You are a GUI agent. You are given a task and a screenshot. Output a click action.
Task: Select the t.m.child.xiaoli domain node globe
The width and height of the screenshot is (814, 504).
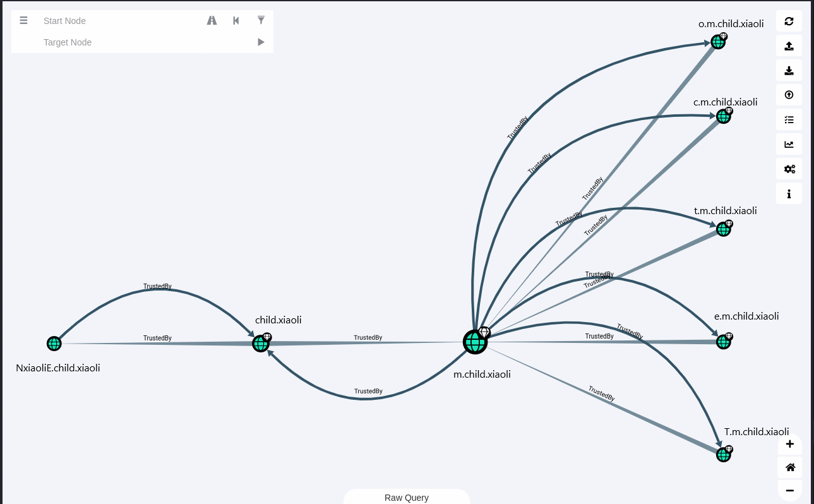click(x=724, y=229)
